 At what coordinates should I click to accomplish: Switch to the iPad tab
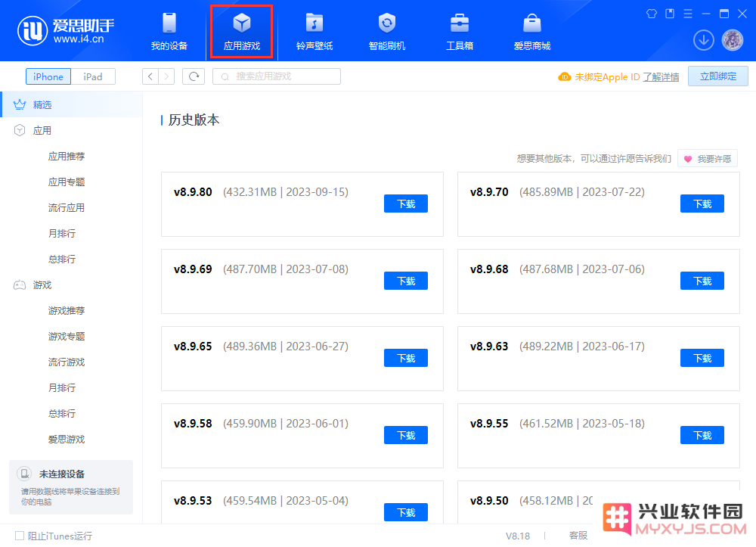tap(92, 76)
